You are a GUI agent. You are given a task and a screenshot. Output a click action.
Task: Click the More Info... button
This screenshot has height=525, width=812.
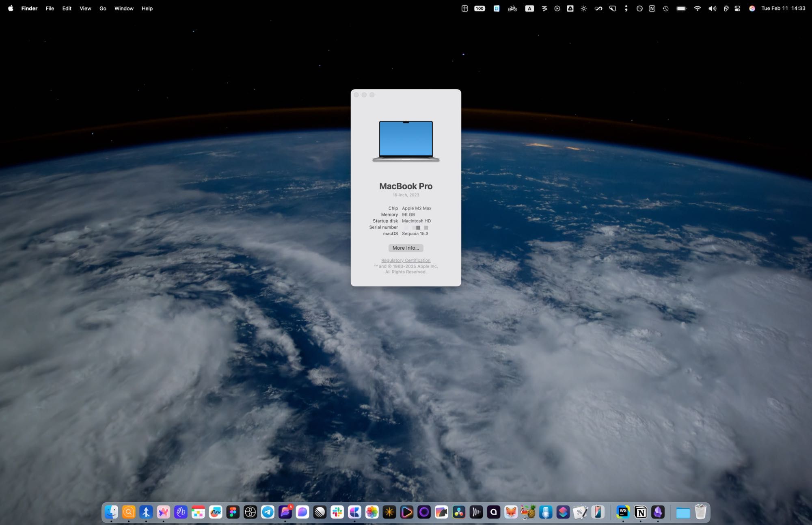(x=406, y=248)
